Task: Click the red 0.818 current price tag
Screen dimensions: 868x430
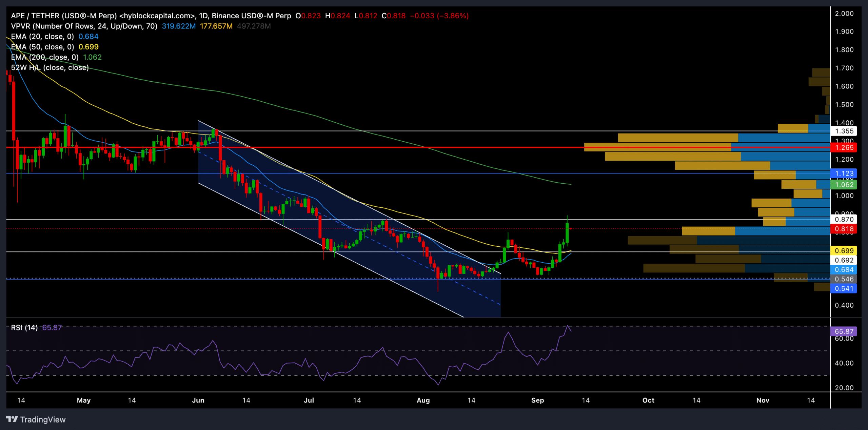Action: (x=844, y=229)
